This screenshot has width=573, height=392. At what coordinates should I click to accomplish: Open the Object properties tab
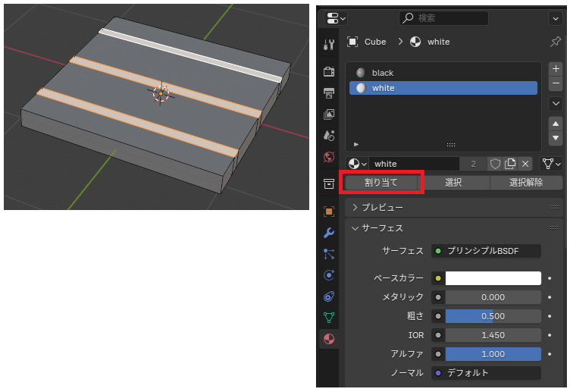click(x=329, y=211)
